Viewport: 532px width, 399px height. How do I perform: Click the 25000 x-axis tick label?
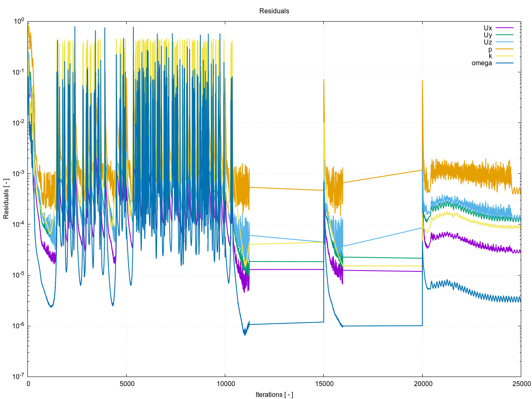coord(521,384)
